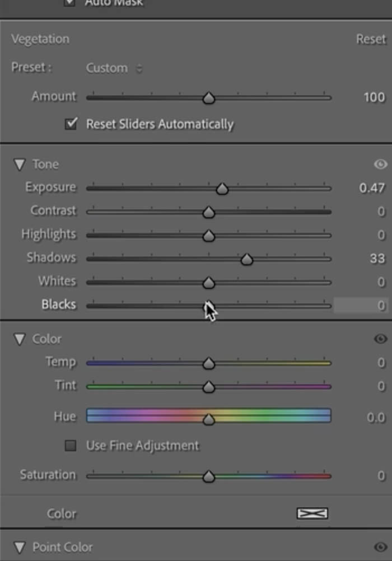Collapse the Color section triangle
The height and width of the screenshot is (561, 392).
(x=20, y=339)
